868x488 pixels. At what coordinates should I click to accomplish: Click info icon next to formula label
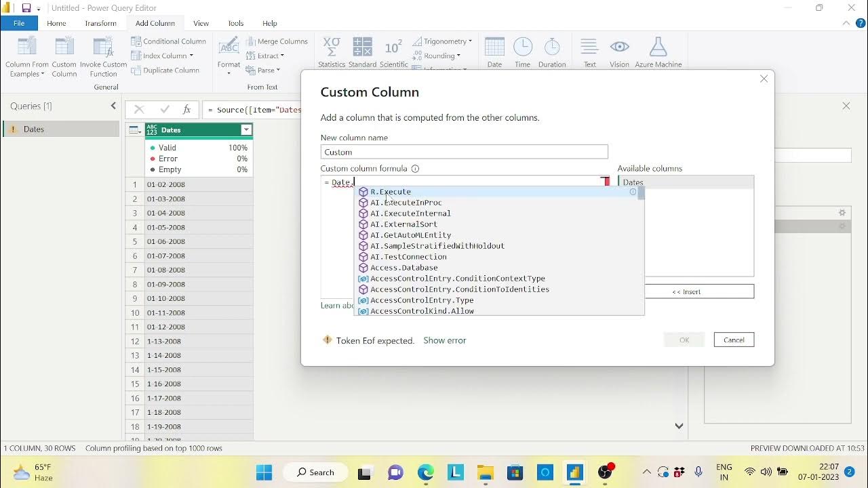(415, 169)
